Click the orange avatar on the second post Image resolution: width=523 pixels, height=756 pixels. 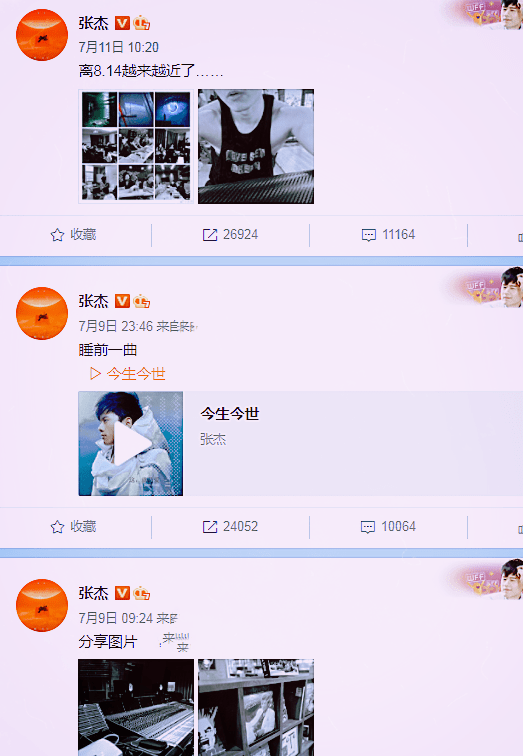42,313
